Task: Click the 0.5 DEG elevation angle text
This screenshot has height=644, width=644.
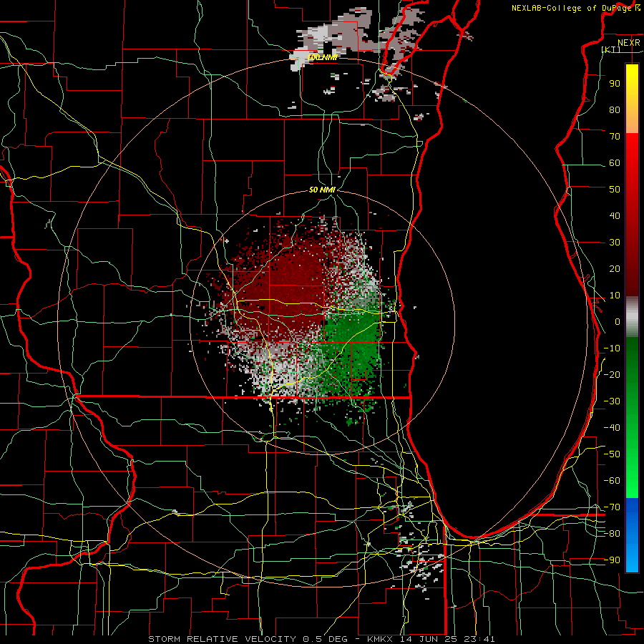Action: [325, 639]
